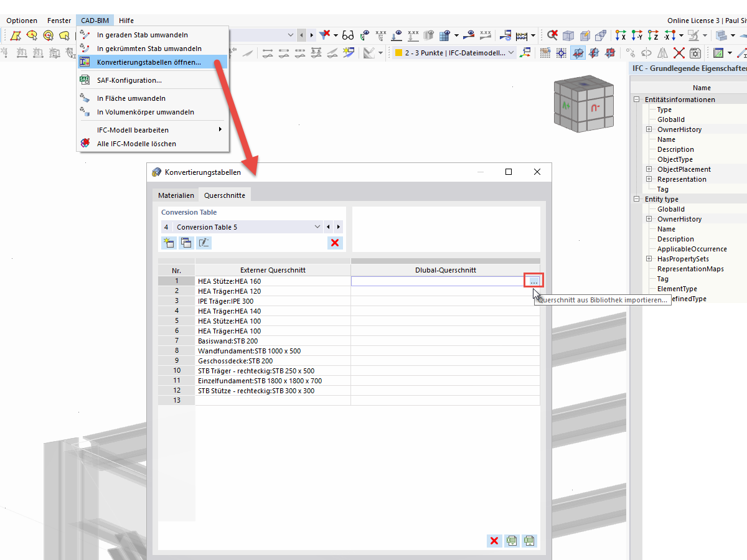Expand ObjectPlacement tree node

tap(649, 169)
